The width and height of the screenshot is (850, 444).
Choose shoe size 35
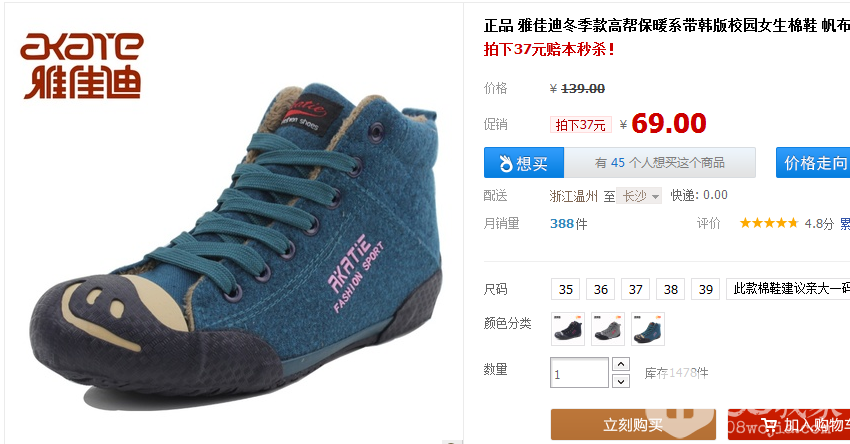[565, 289]
